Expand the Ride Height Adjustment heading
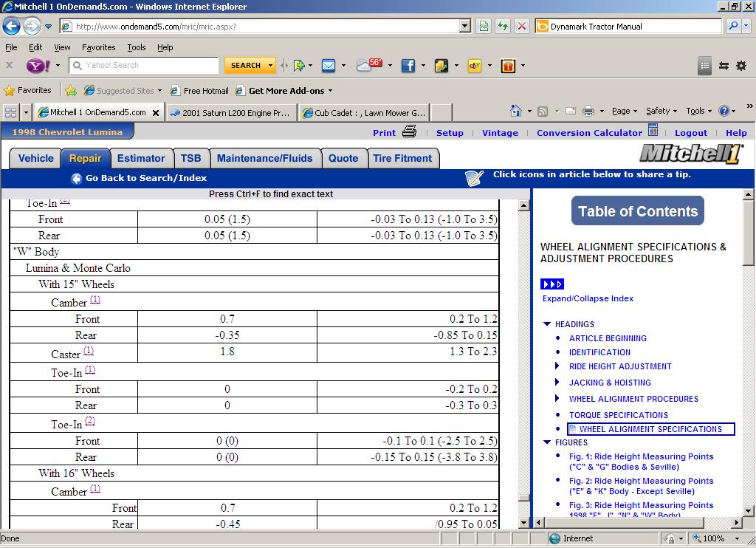 pyautogui.click(x=557, y=366)
